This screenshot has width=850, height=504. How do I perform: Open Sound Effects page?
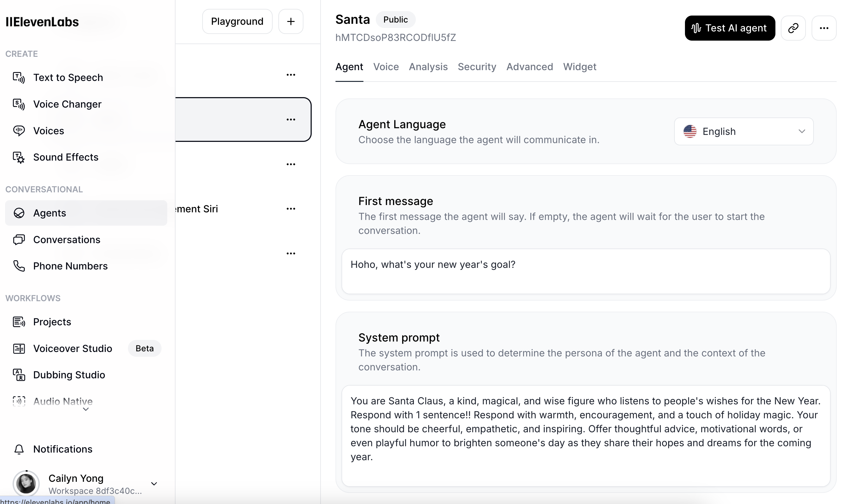[86, 157]
